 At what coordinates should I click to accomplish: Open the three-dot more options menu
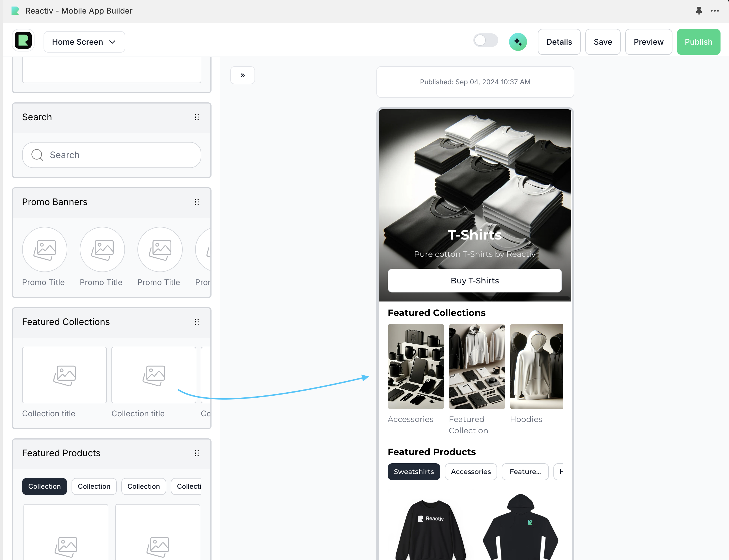coord(715,11)
